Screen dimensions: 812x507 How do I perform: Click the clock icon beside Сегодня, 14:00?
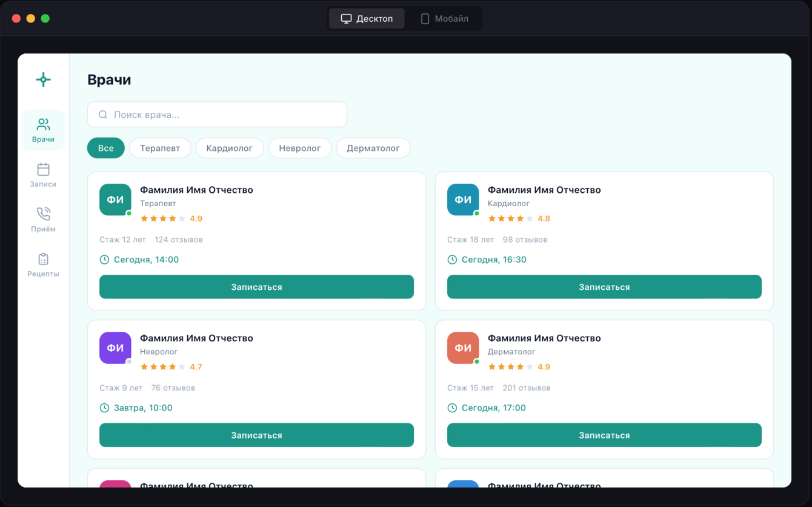pyautogui.click(x=104, y=260)
